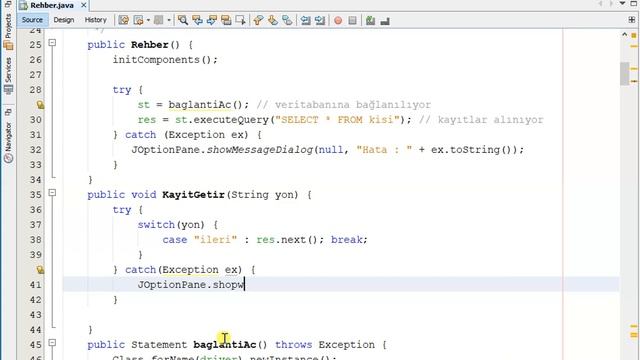Click the scroll documents right arrow
The image size is (640, 360).
click(611, 4)
